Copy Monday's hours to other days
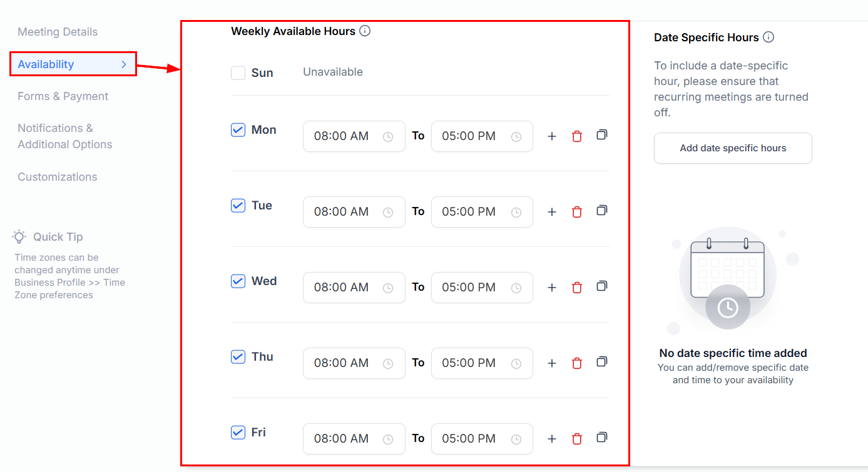 [601, 135]
